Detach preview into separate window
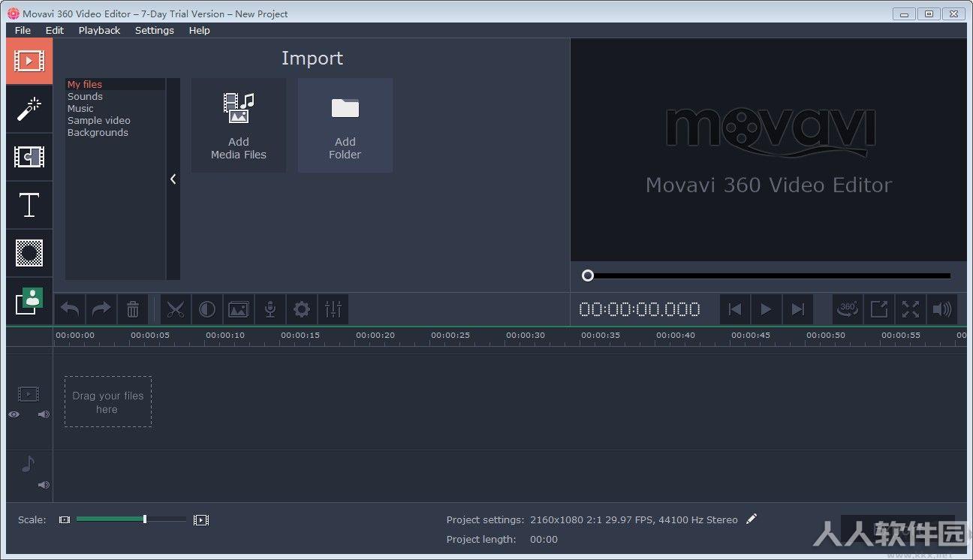The height and width of the screenshot is (560, 973). coord(879,309)
